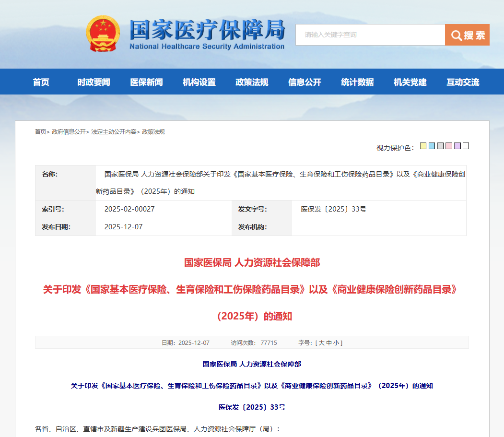The width and height of the screenshot is (504, 437).
Task: Select the pink eye-protection color
Action: [x=449, y=146]
